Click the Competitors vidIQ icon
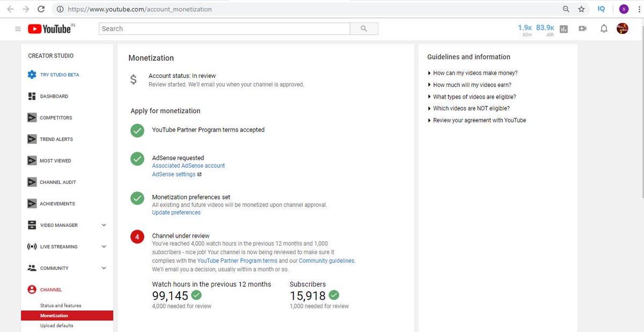 (32, 117)
